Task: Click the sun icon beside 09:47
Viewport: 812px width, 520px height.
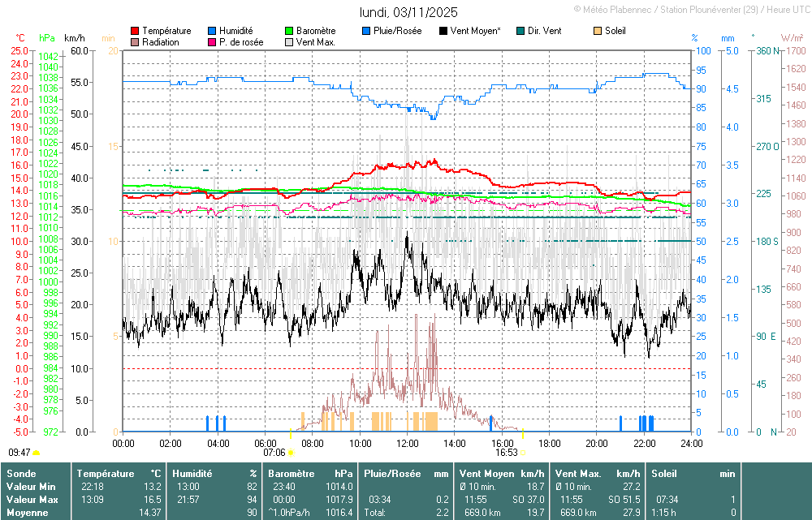Action: [37, 453]
